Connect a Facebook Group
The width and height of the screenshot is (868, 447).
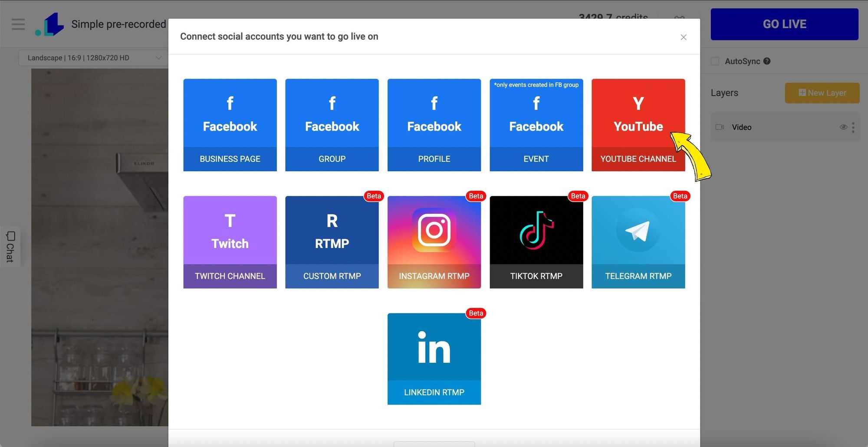[x=332, y=125]
